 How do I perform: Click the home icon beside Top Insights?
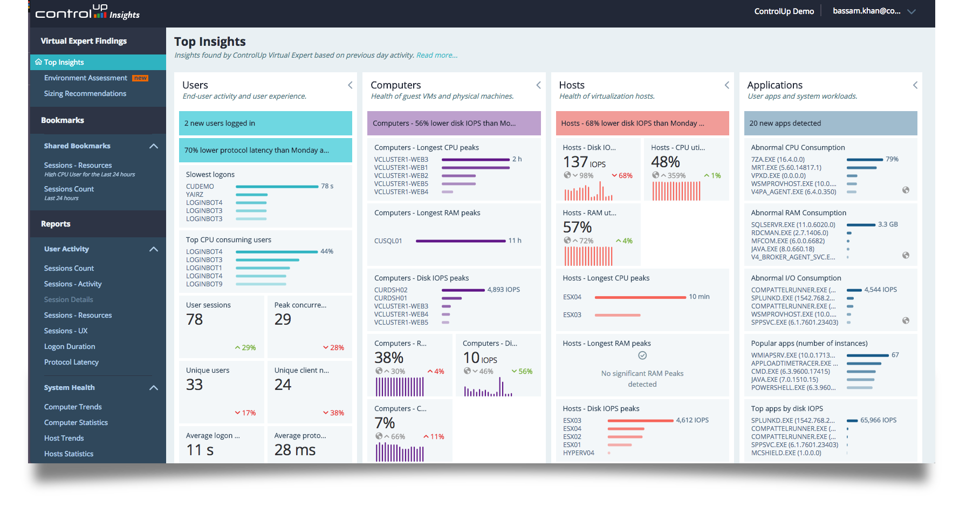38,62
